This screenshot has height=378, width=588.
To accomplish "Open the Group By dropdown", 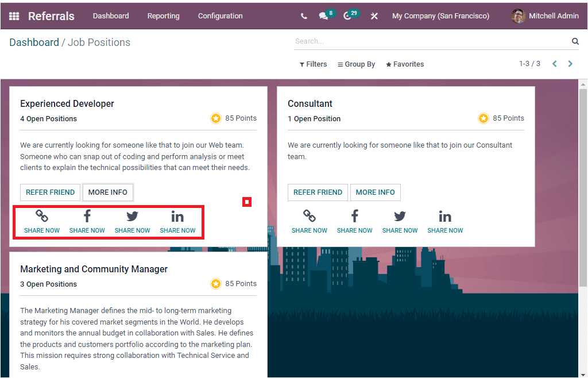I will click(x=356, y=64).
